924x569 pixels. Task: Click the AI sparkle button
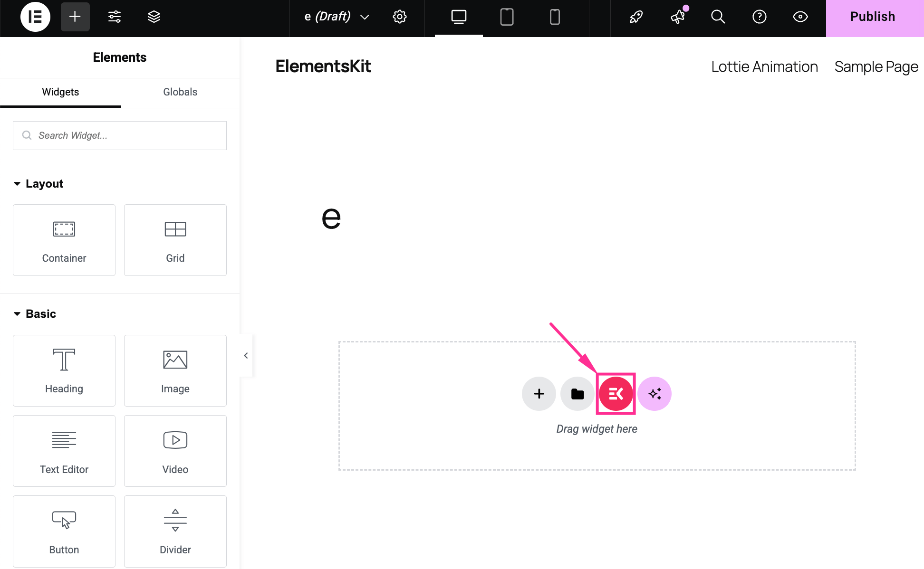tap(654, 394)
